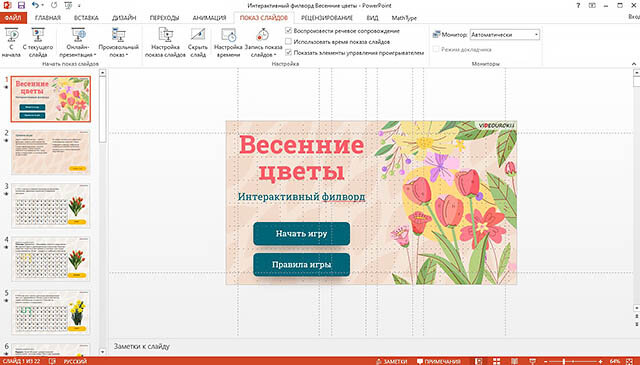Open the Главная tab

click(48, 18)
